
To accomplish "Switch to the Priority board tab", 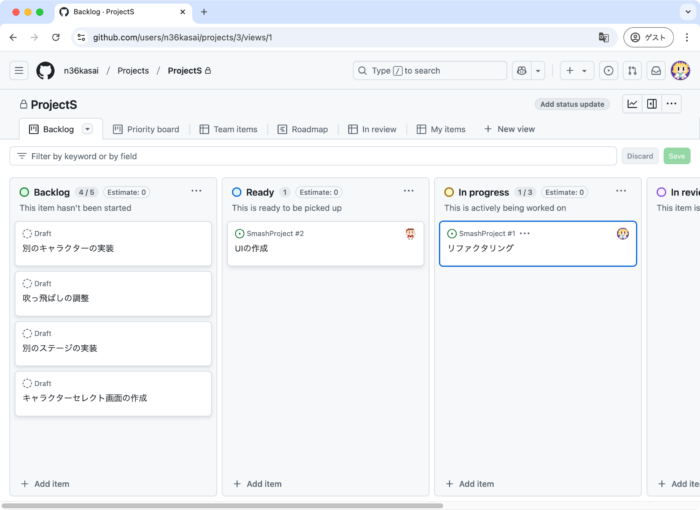I will tap(145, 129).
